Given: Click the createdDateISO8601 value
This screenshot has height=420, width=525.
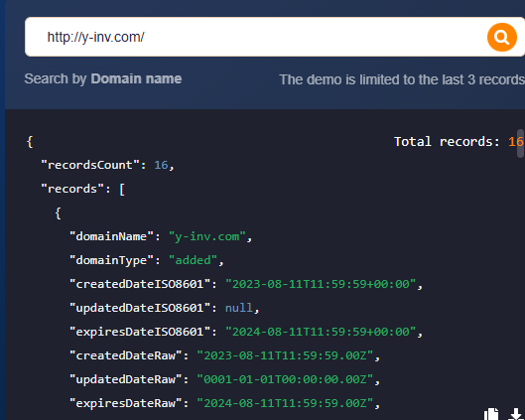Looking at the screenshot, I should [x=321, y=284].
